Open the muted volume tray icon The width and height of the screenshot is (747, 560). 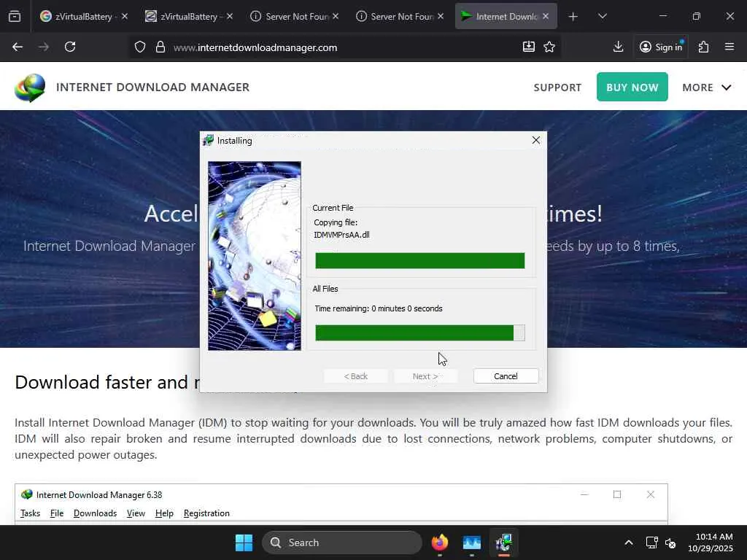(670, 542)
